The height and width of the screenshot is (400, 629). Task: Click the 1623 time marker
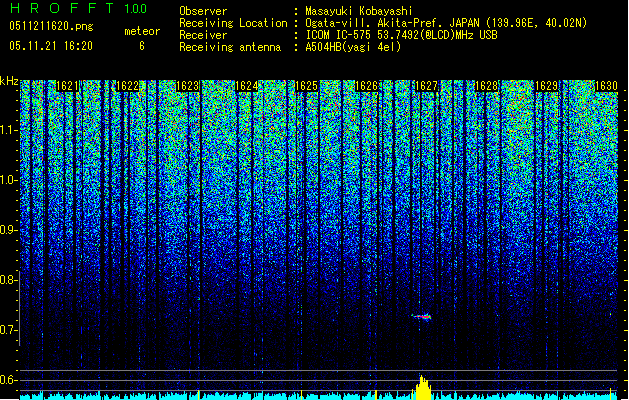pos(187,86)
